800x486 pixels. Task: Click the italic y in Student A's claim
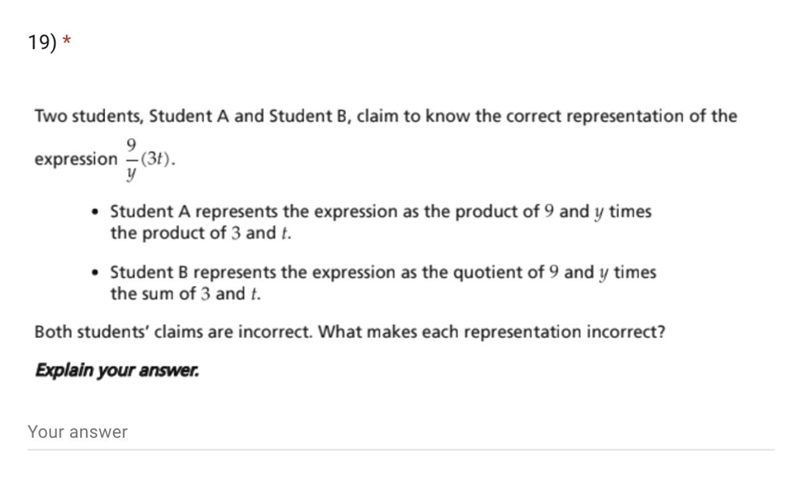(x=599, y=212)
